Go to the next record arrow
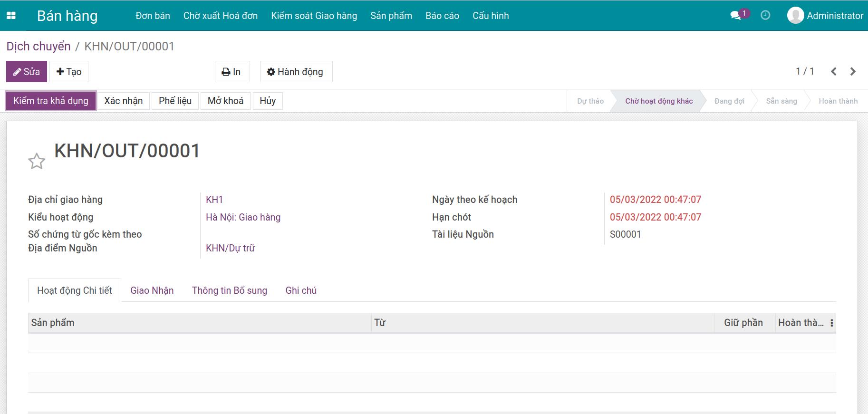Viewport: 868px width, 414px height. coord(853,72)
